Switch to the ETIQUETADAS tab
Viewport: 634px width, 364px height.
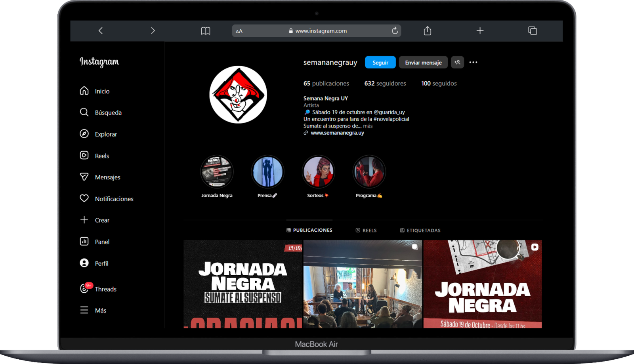[x=420, y=230]
